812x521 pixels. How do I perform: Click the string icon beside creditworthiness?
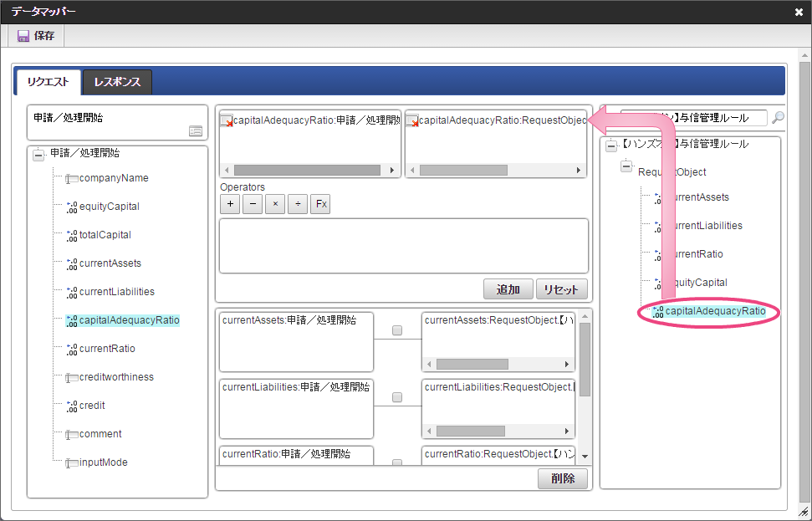click(71, 378)
